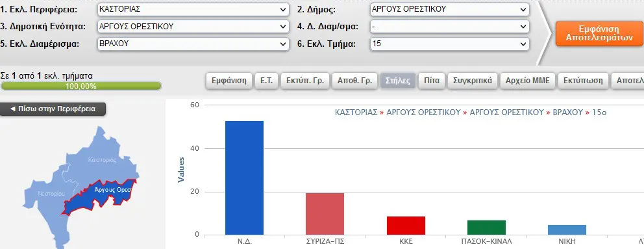The image size is (644, 249).
Task: Click the Αποθ. Γρ. button
Action: point(355,81)
